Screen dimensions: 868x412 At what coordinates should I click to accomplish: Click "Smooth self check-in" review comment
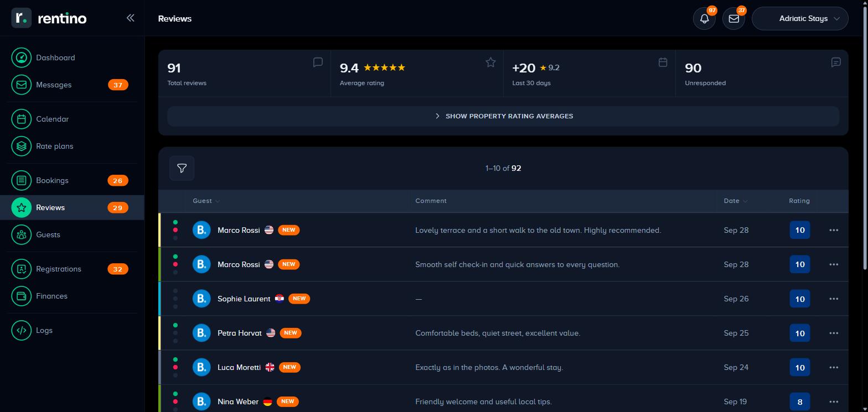[x=517, y=264]
